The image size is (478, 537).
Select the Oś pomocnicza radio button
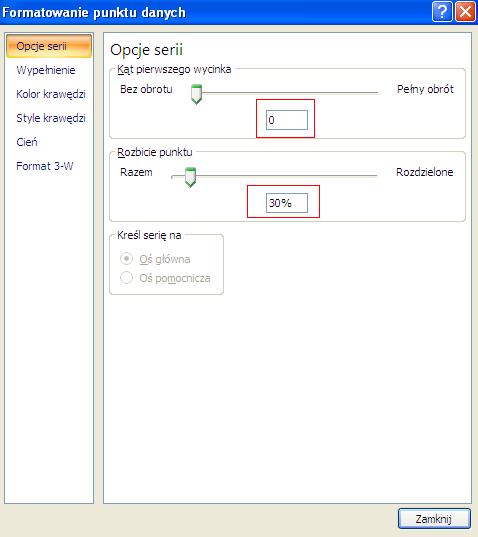click(x=126, y=277)
